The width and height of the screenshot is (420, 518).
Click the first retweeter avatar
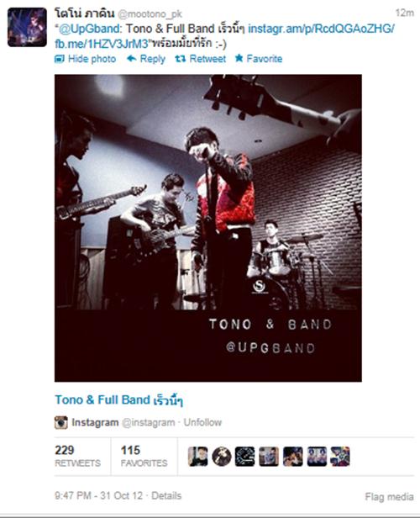tap(198, 457)
